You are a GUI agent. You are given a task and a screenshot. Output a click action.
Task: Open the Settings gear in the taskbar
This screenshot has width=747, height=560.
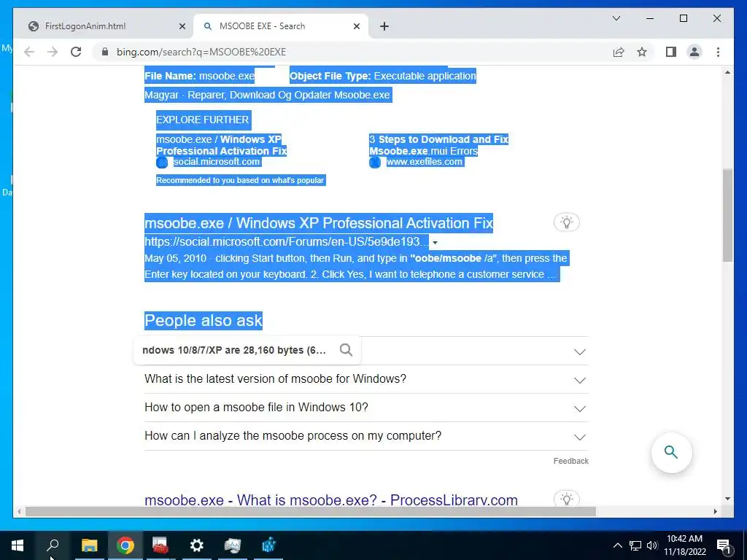196,545
